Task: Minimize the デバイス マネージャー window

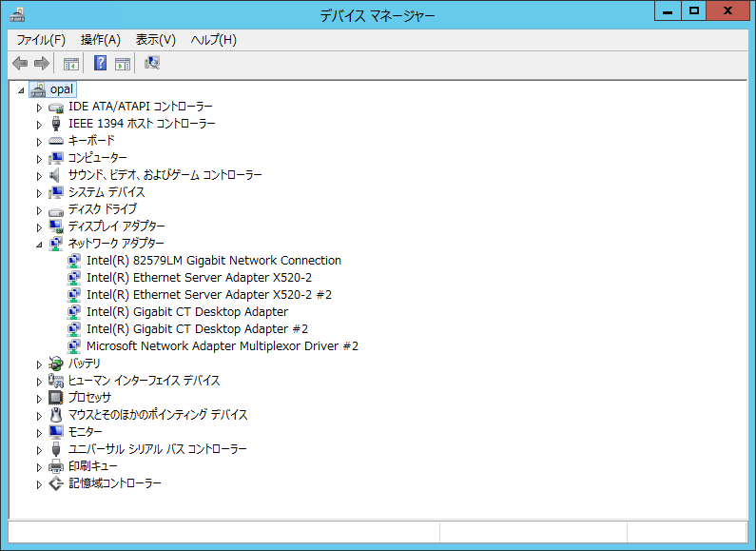Action: coord(668,11)
